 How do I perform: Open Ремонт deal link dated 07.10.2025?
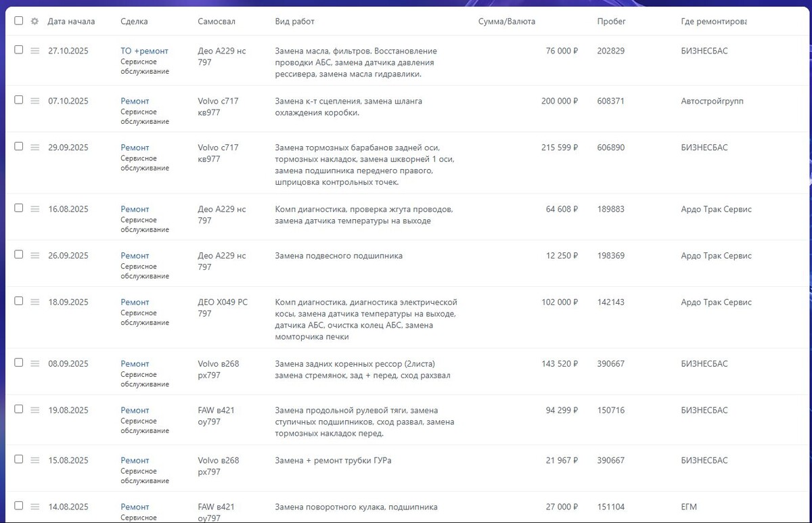135,101
